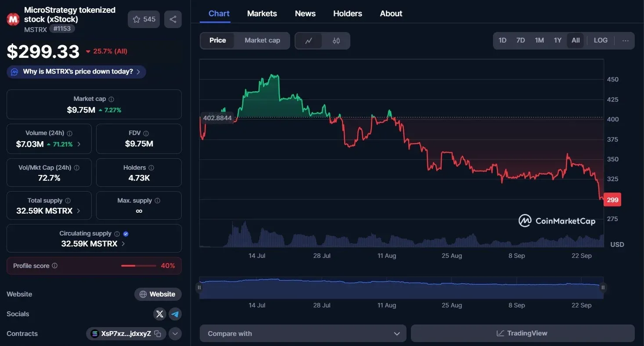Expand Total supply 32.59K MSTRX chevron
Screen dimensions: 644x346
click(79, 211)
